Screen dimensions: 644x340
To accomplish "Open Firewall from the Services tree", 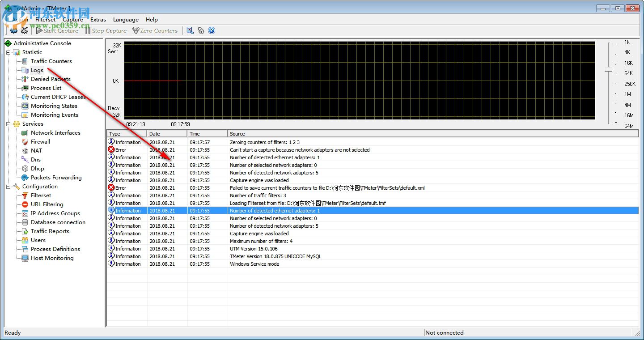I will point(40,142).
